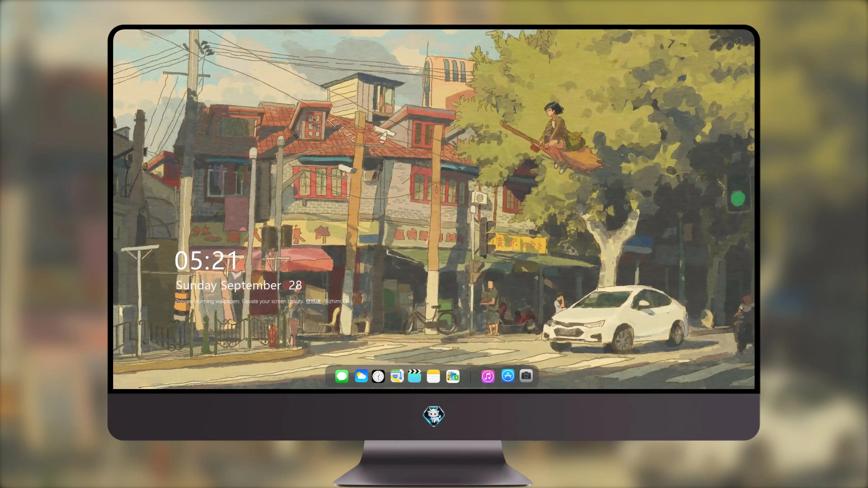The image size is (868, 488).
Task: Launch the Weather app from the dock
Action: click(361, 376)
